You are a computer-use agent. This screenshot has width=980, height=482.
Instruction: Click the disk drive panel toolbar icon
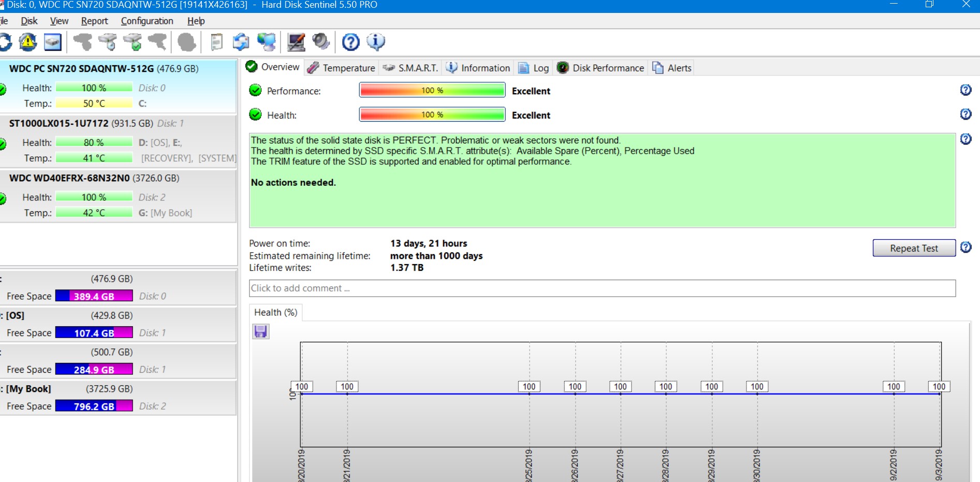[53, 42]
